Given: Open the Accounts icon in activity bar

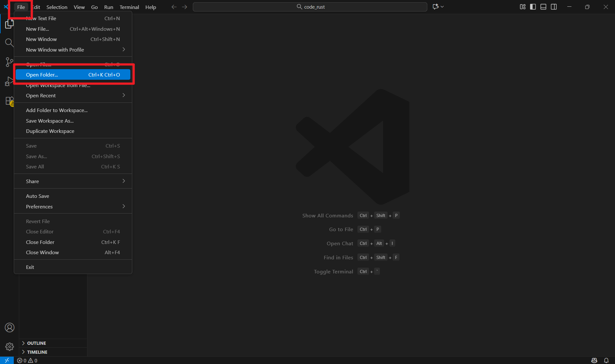Looking at the screenshot, I should (x=9, y=328).
